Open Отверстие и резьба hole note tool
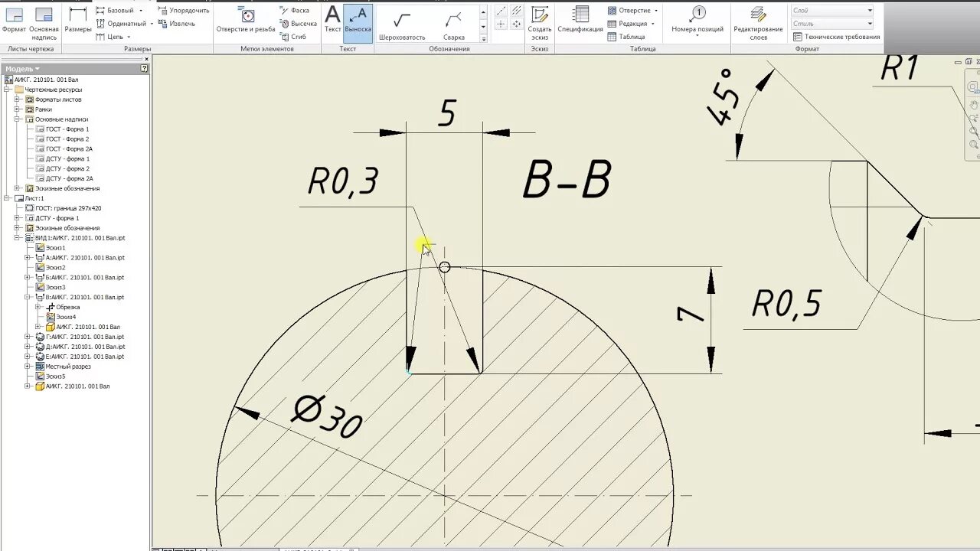The width and height of the screenshot is (980, 551). pyautogui.click(x=246, y=21)
